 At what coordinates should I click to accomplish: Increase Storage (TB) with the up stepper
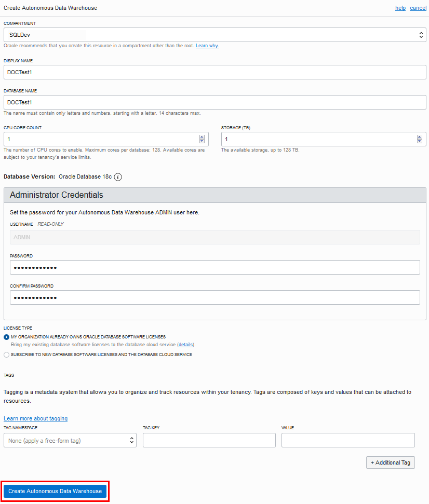tap(420, 137)
